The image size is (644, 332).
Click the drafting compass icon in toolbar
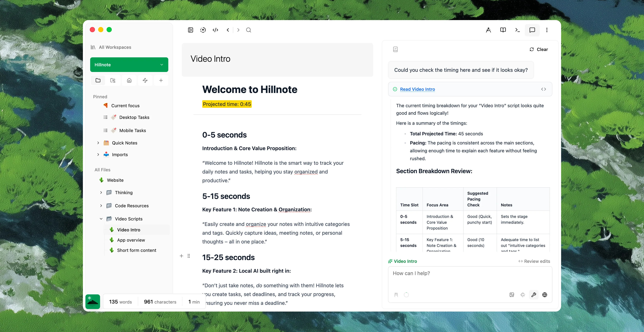pos(488,30)
